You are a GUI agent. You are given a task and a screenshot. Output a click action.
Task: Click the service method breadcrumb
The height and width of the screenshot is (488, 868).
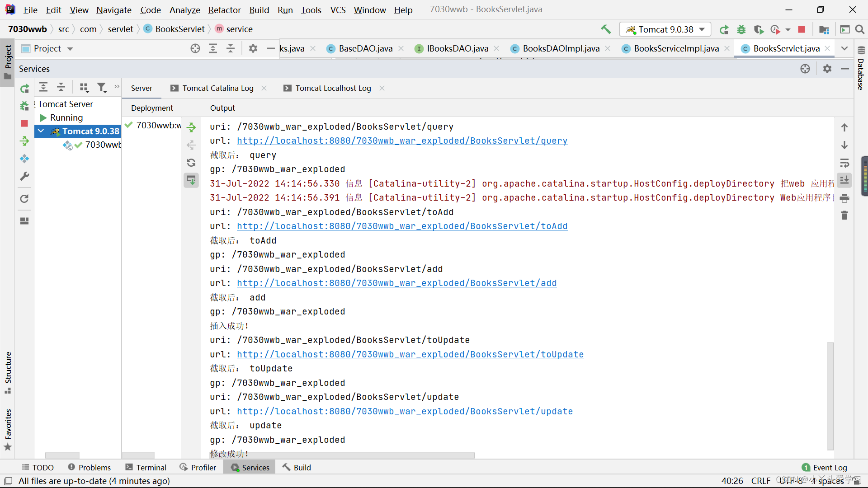pos(234,29)
